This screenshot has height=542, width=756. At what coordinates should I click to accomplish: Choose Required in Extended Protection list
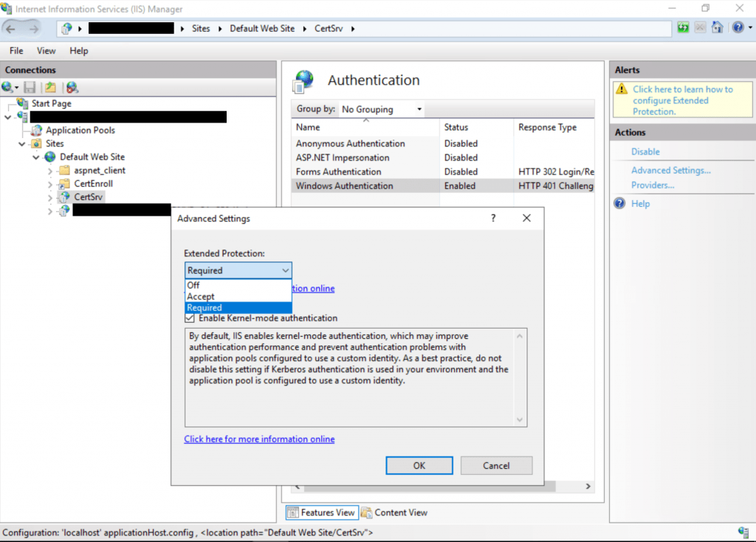238,308
